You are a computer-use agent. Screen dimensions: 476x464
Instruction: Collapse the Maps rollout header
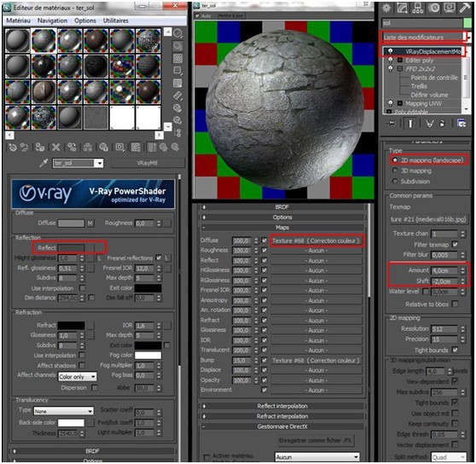[x=282, y=227]
